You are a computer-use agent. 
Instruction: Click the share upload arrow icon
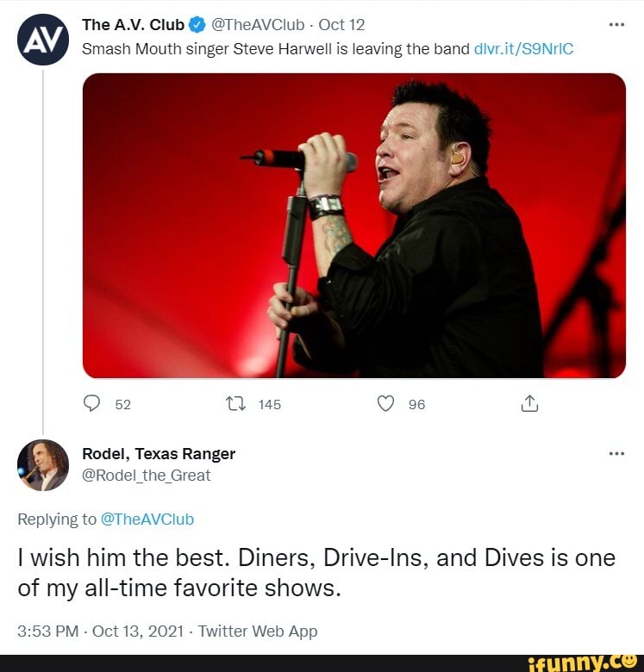pos(529,403)
